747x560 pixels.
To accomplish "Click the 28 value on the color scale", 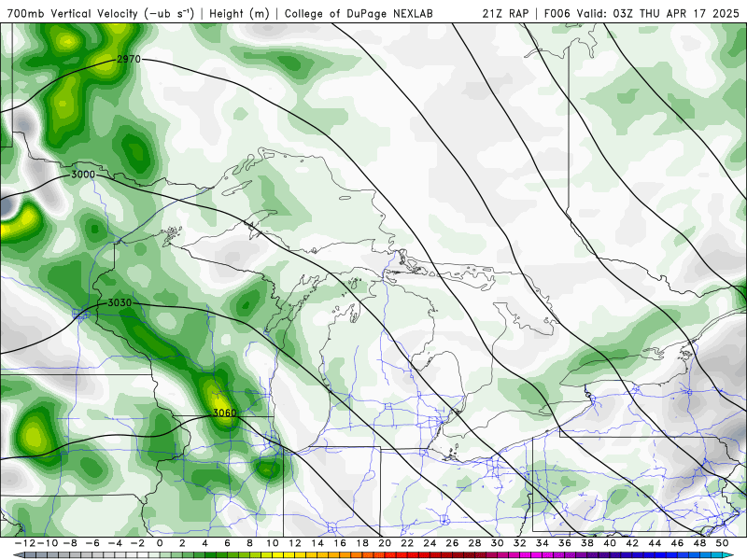I will click(x=475, y=543).
